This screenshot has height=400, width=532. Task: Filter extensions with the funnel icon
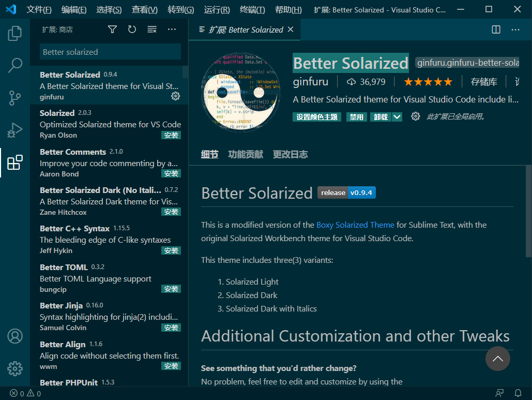click(x=112, y=29)
